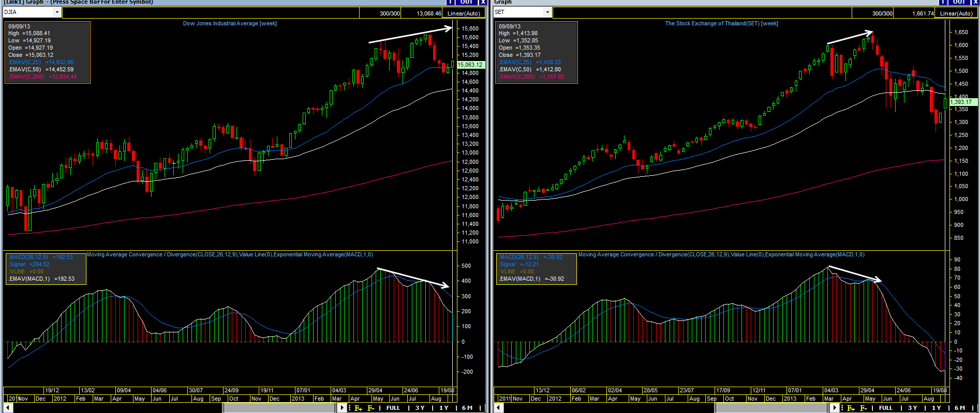
Task: Select 3Y time range in DJIA graph
Action: coord(420,408)
